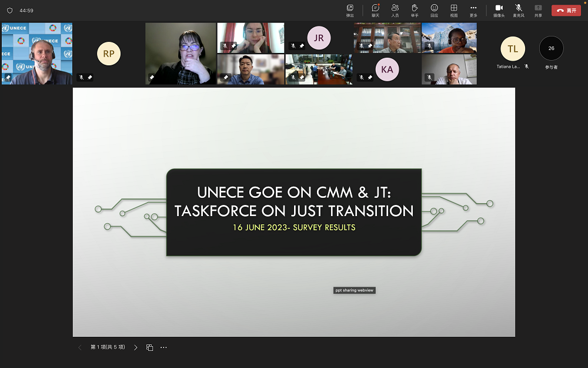Open the 26 other participants (参与者) bubble

tap(552, 48)
